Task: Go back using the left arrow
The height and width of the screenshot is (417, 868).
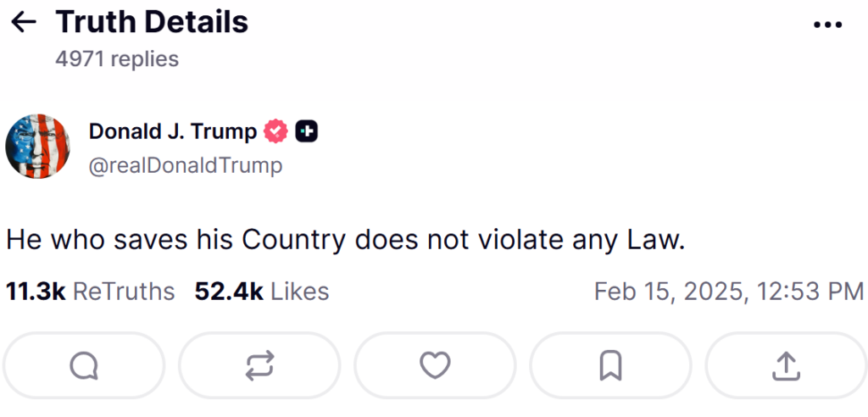Action: pyautogui.click(x=24, y=23)
